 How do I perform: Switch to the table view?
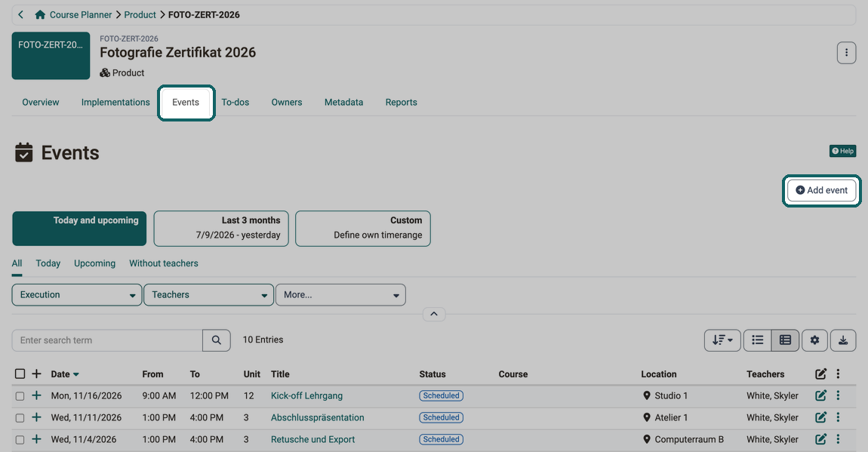(x=785, y=340)
